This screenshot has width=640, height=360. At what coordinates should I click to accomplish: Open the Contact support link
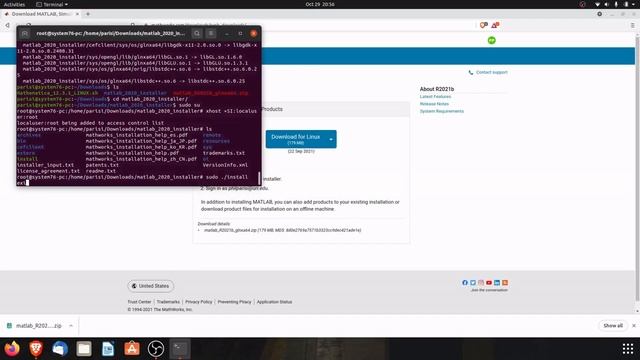tap(491, 72)
